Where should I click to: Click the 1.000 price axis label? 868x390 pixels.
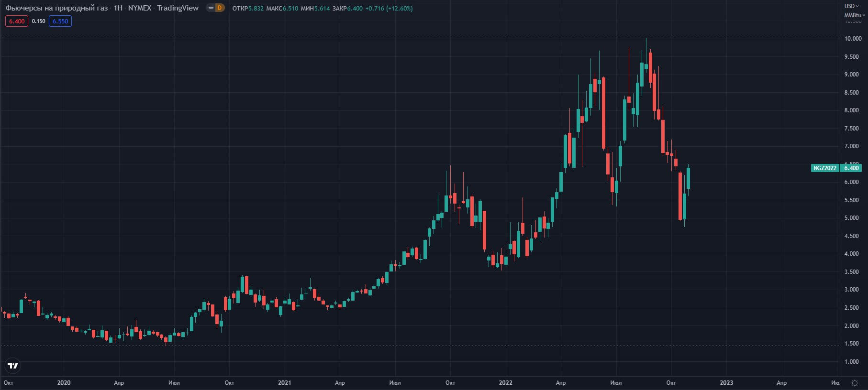point(852,362)
